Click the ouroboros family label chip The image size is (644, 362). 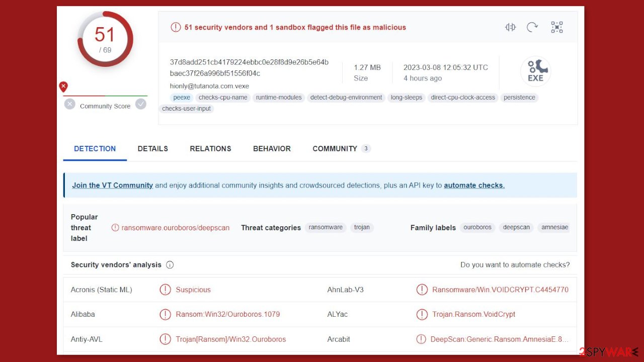pyautogui.click(x=477, y=227)
